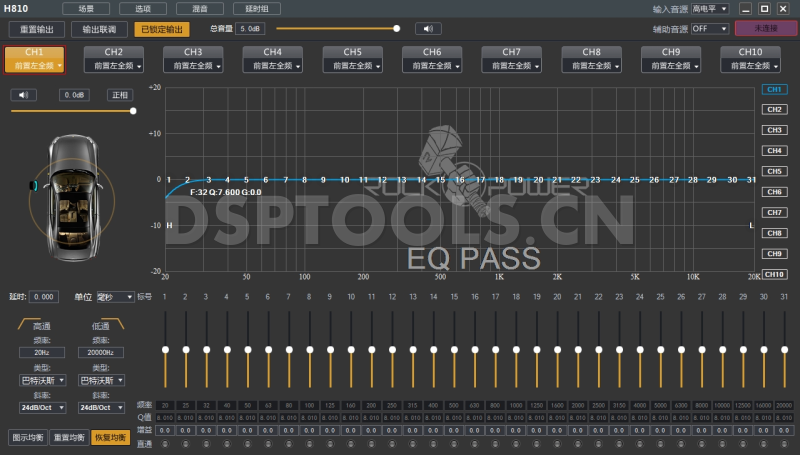Expand the high-pass 24dB/Oct slope dropdown

pos(43,408)
